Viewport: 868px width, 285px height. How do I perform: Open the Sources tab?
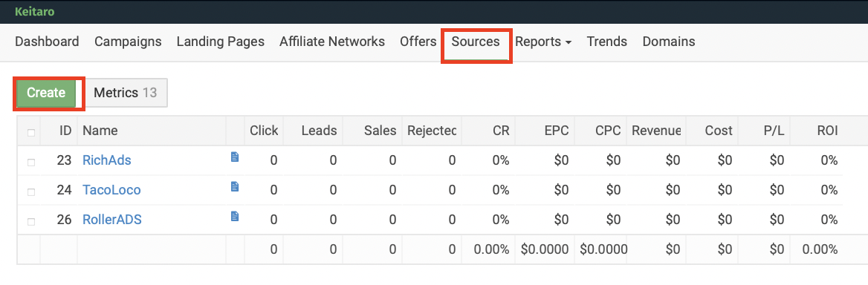tap(476, 42)
